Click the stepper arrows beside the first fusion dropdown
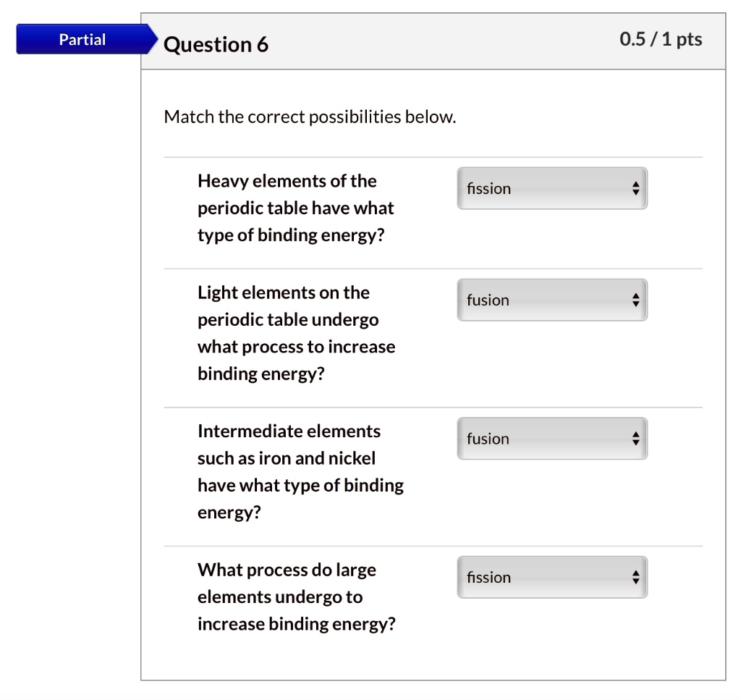Image resolution: width=741 pixels, height=700 pixels. (x=635, y=300)
